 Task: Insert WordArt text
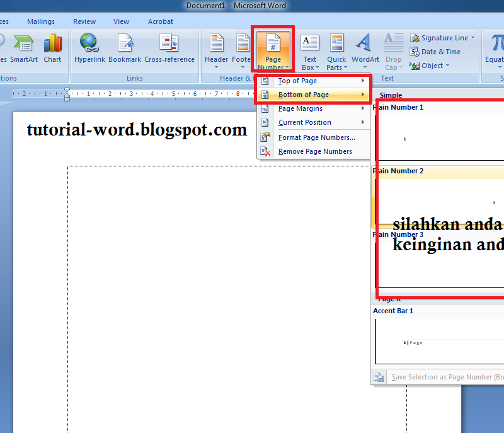pos(365,52)
